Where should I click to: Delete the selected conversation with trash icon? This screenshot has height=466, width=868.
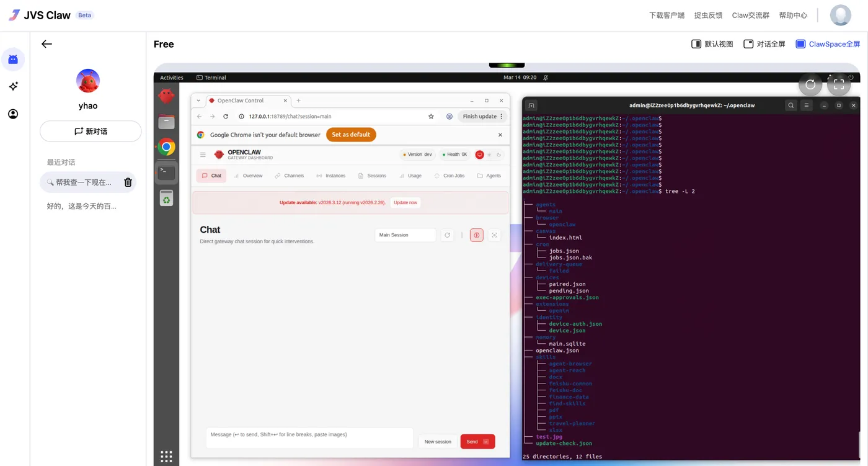coord(128,182)
